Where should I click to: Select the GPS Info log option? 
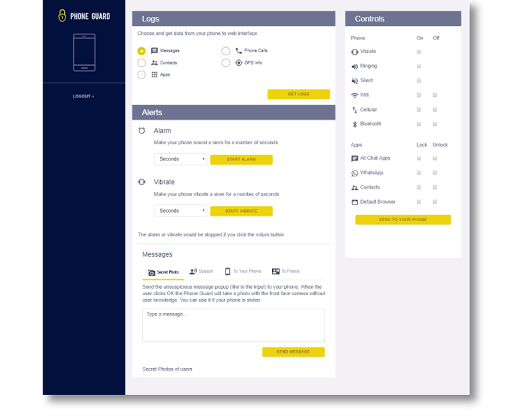(226, 63)
